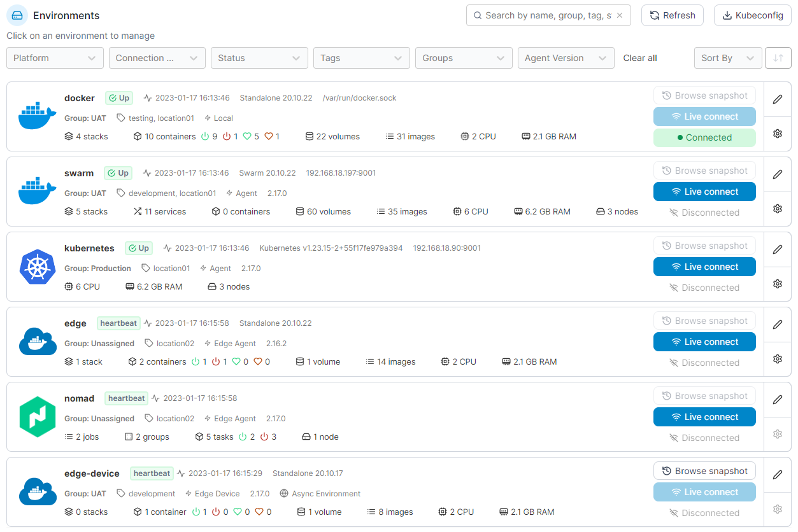Click Live connect for nomad environment
The height and width of the screenshot is (532, 798).
click(x=704, y=417)
